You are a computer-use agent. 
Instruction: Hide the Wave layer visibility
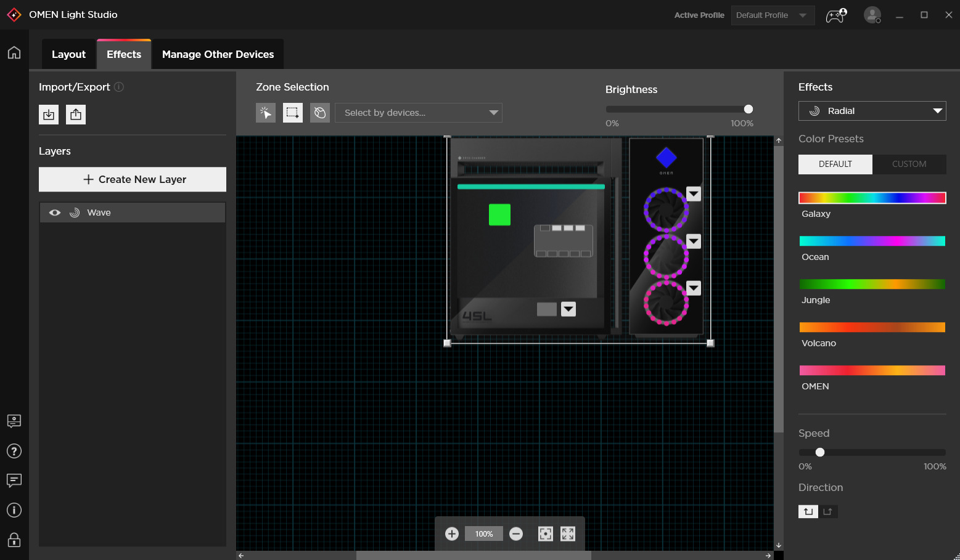(x=55, y=213)
